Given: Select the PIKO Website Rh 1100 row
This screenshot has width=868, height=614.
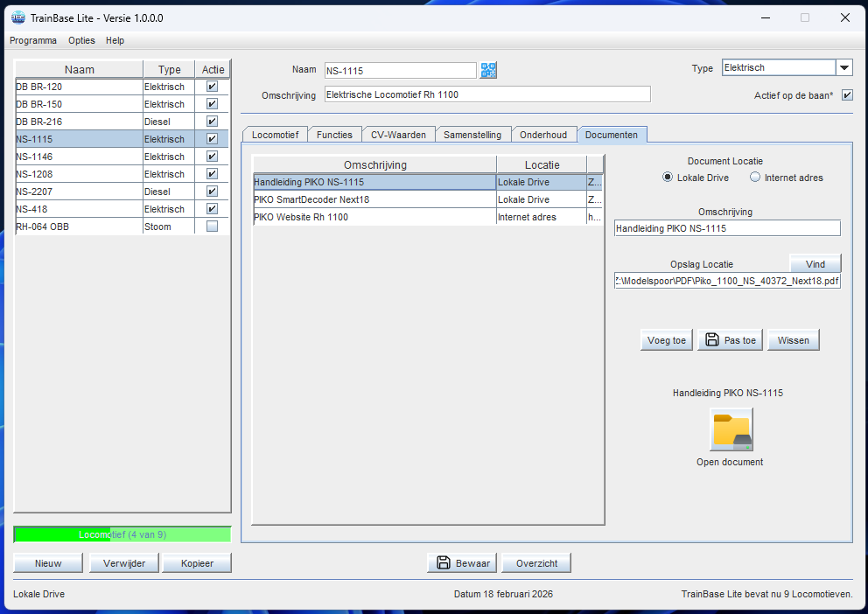Looking at the screenshot, I should coord(374,217).
